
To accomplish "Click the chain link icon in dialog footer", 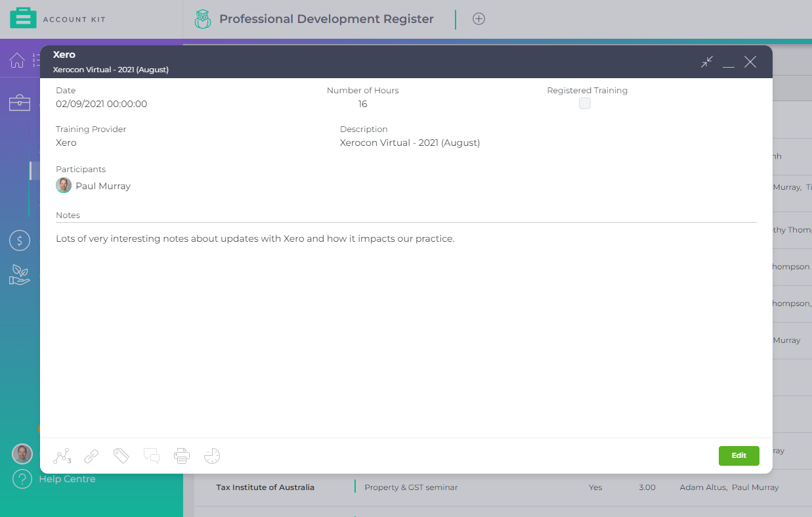I will (91, 455).
